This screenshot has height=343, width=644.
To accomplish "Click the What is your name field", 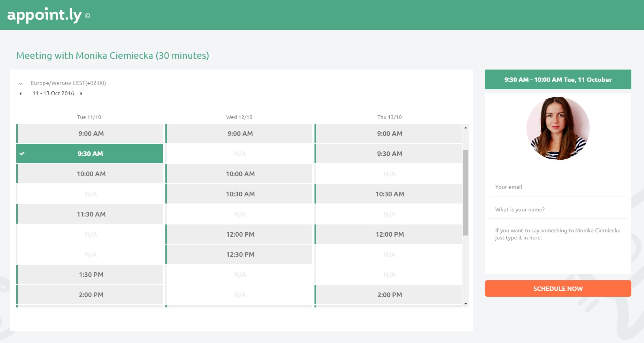I will click(x=558, y=209).
